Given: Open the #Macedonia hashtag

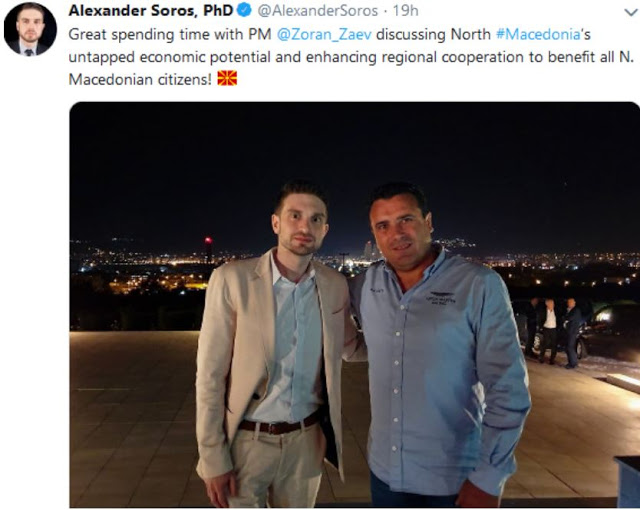Looking at the screenshot, I should (538, 34).
